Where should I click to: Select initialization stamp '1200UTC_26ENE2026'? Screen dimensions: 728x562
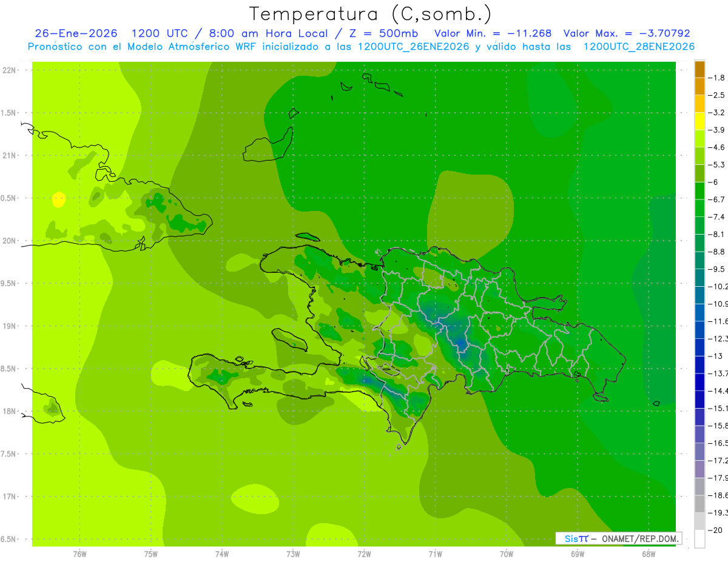pyautogui.click(x=413, y=47)
